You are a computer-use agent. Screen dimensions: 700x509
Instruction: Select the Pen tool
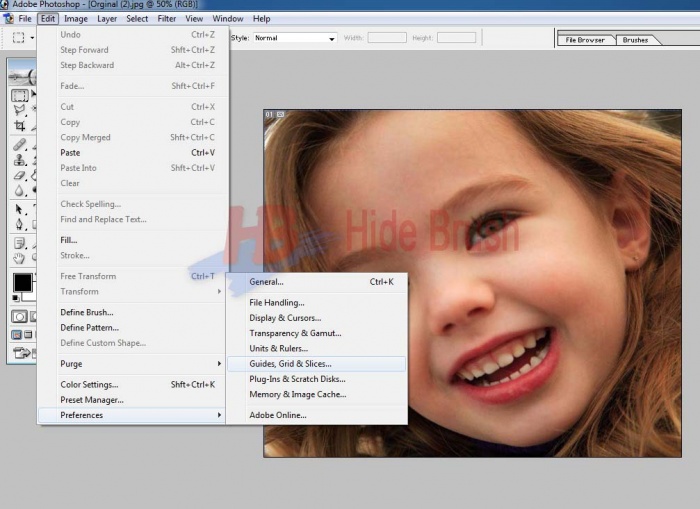click(19, 224)
